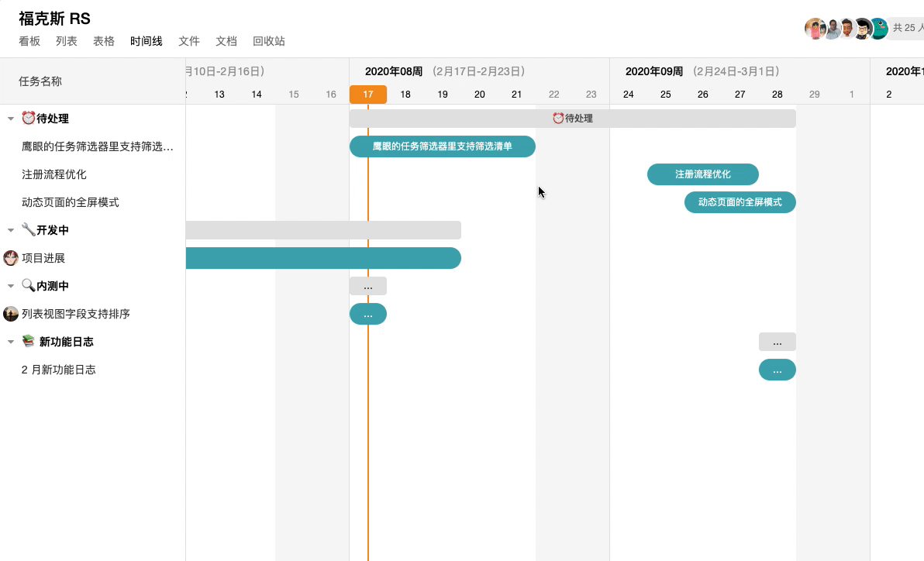Viewport: 924px width, 561px height.
Task: Collapse the 待处理 task group
Action: click(x=11, y=119)
